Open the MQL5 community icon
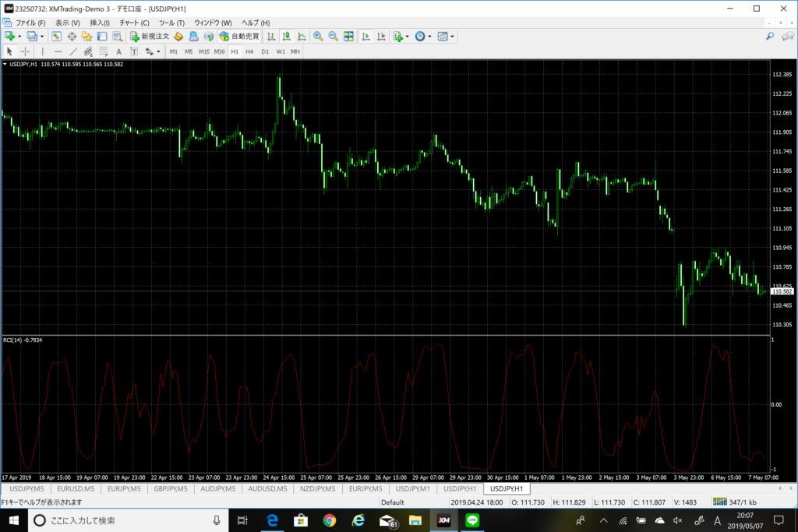The height and width of the screenshot is (532, 798). click(x=193, y=36)
